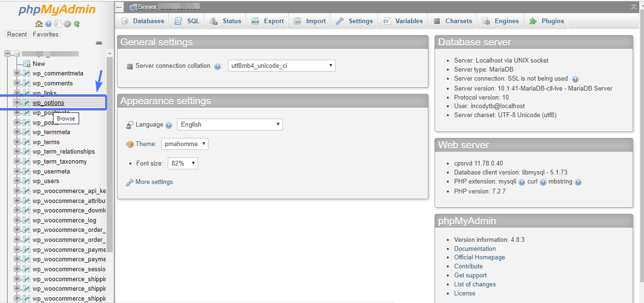The height and width of the screenshot is (303, 644).
Task: Collapse the database tree with minus button
Action: coord(8,54)
